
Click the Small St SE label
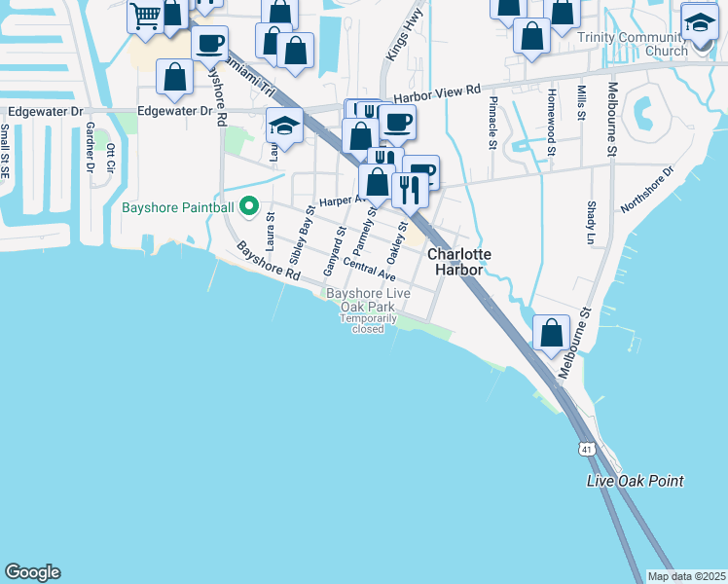click(x=5, y=151)
